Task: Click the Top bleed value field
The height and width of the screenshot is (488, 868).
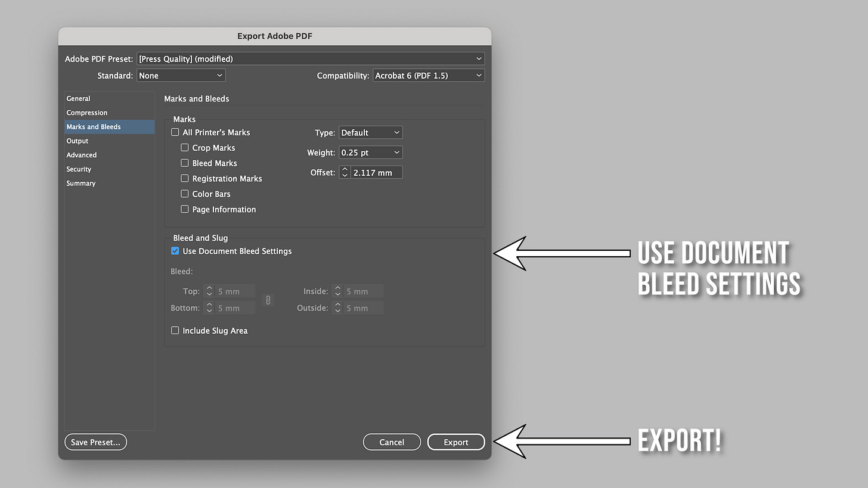Action: pos(235,291)
